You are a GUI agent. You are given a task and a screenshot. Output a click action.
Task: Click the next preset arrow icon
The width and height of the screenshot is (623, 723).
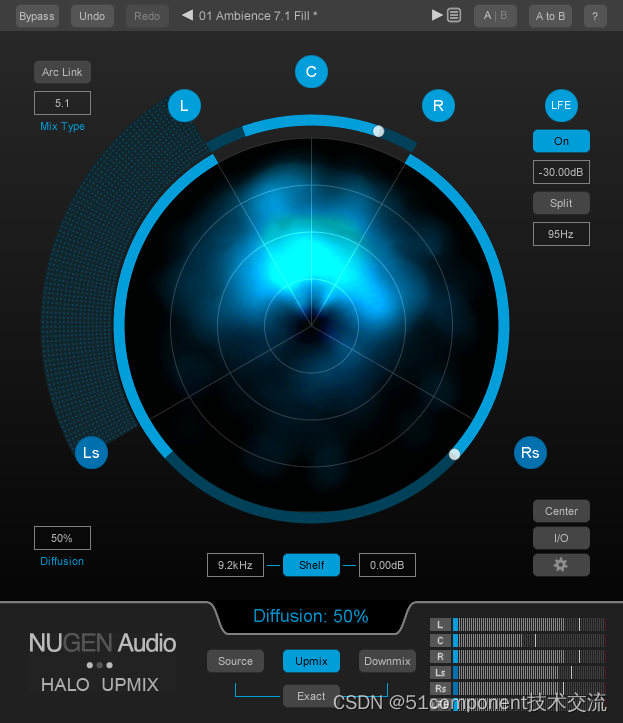(437, 16)
